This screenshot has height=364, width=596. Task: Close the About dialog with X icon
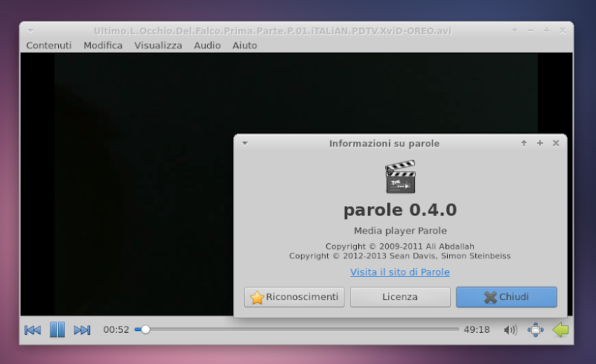pos(556,143)
